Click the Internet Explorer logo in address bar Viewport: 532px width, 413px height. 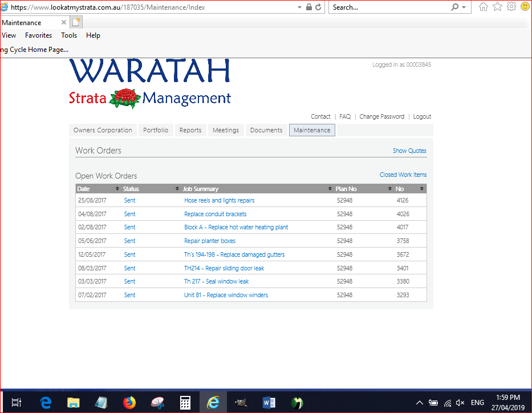[4, 7]
